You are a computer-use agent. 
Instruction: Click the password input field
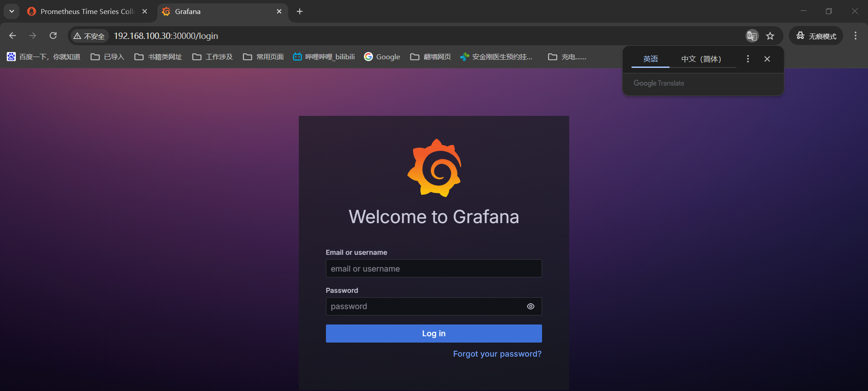tap(434, 306)
